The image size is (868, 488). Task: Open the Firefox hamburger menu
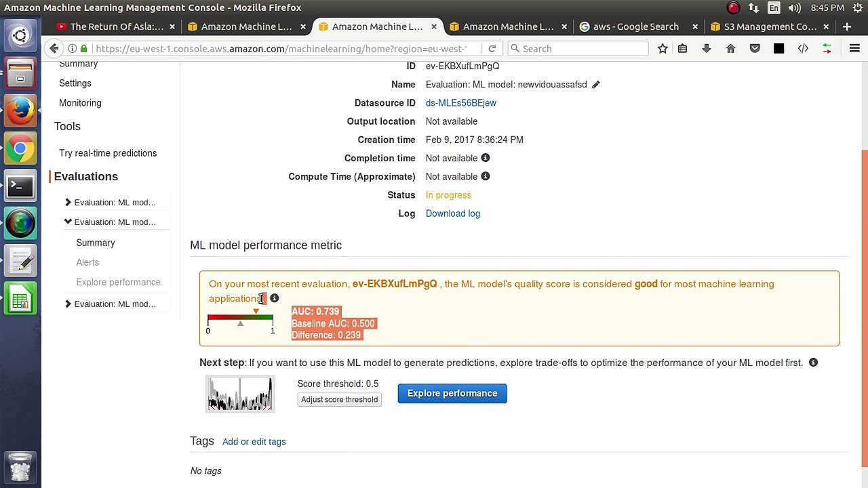click(x=854, y=49)
